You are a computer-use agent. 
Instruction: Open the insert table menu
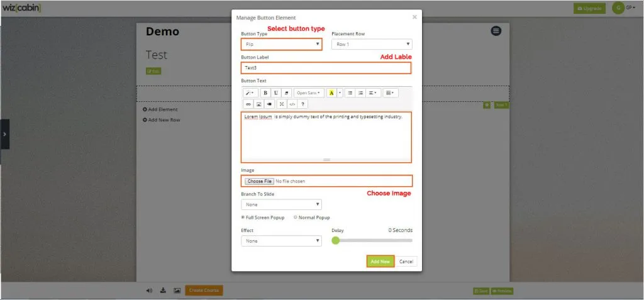[391, 93]
